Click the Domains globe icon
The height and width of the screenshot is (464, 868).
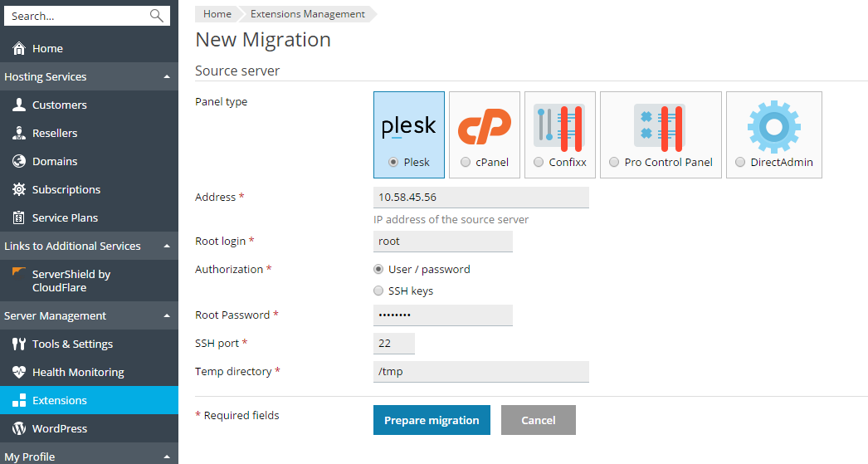pos(19,162)
